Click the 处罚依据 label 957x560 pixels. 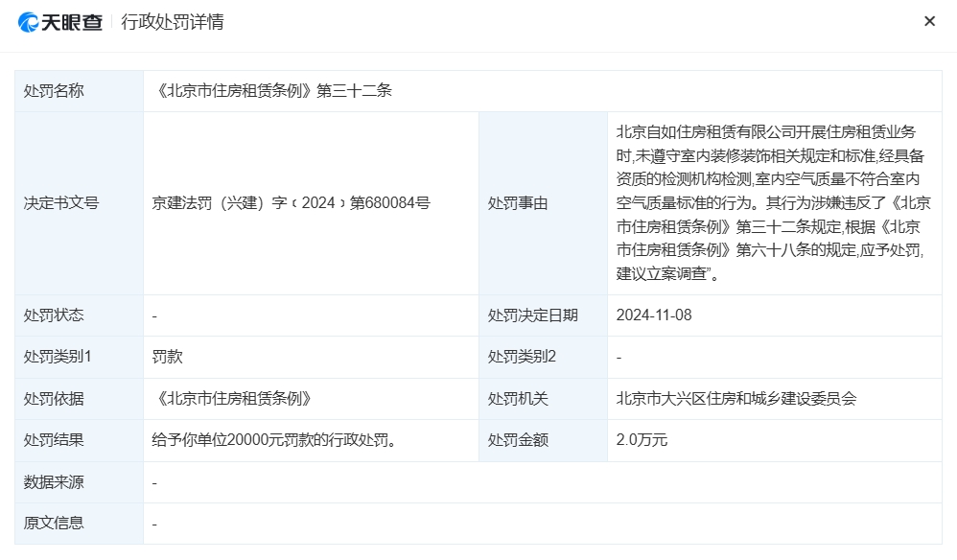54,399
